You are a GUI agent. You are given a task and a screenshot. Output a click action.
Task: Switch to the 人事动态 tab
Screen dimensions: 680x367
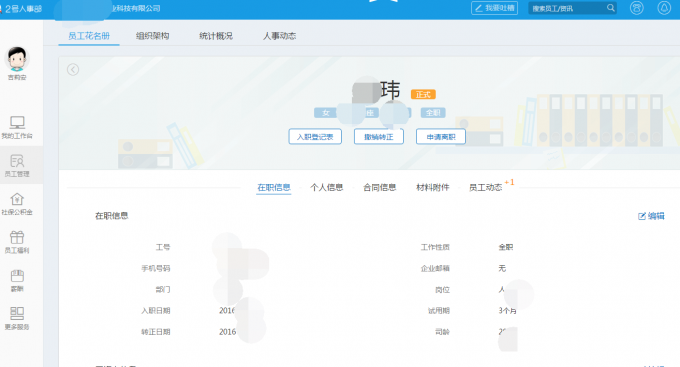(x=279, y=36)
